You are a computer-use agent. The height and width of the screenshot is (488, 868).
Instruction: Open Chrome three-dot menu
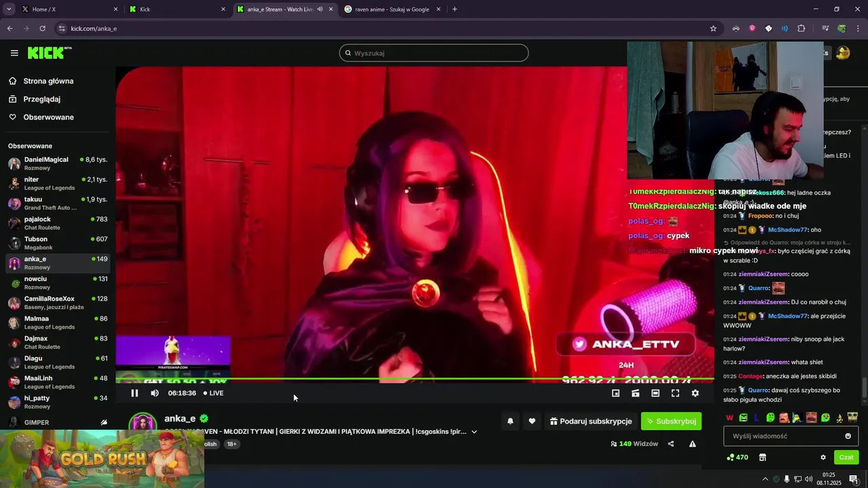click(x=858, y=28)
